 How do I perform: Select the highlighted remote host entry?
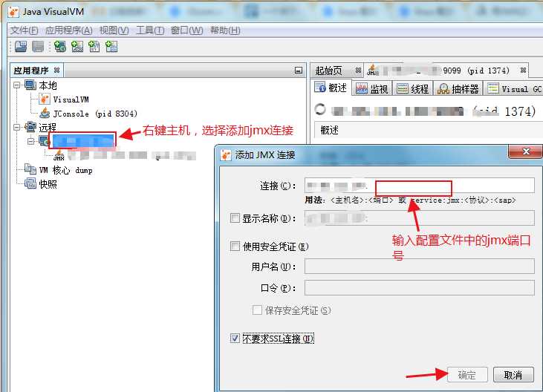[82, 141]
